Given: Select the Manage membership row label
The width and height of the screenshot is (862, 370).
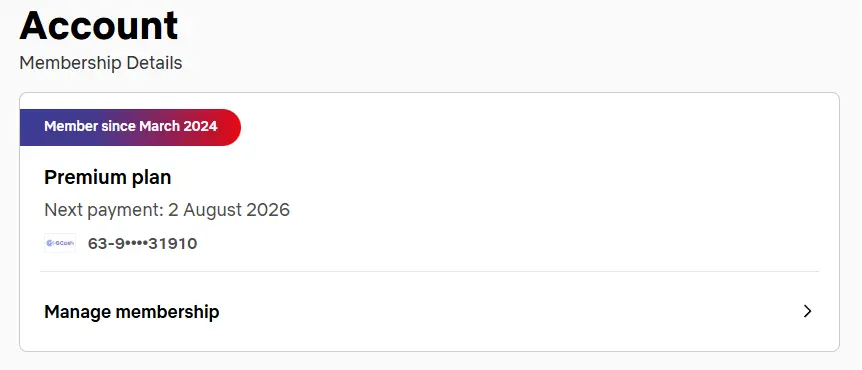Looking at the screenshot, I should (131, 312).
